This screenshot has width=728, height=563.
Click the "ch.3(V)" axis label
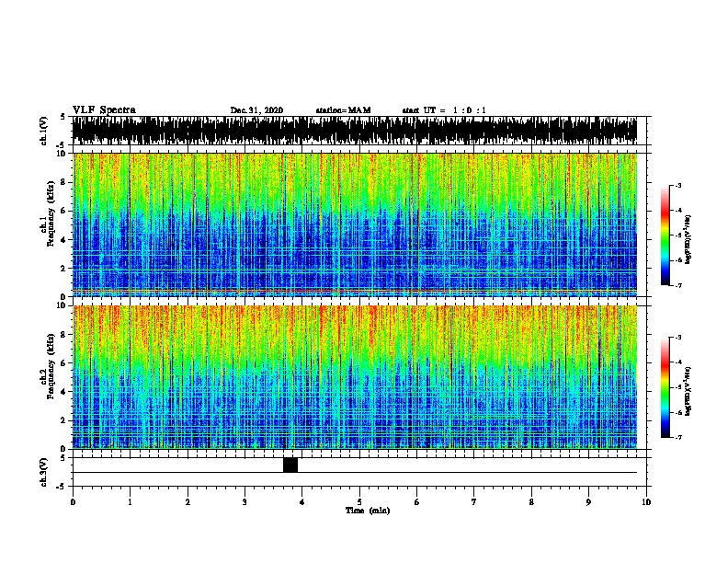point(44,472)
